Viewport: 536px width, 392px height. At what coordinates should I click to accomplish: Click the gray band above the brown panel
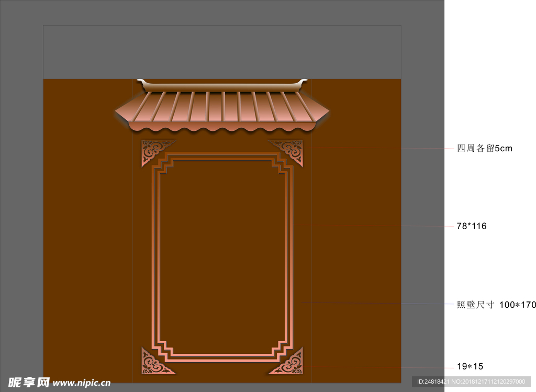tap(222, 52)
